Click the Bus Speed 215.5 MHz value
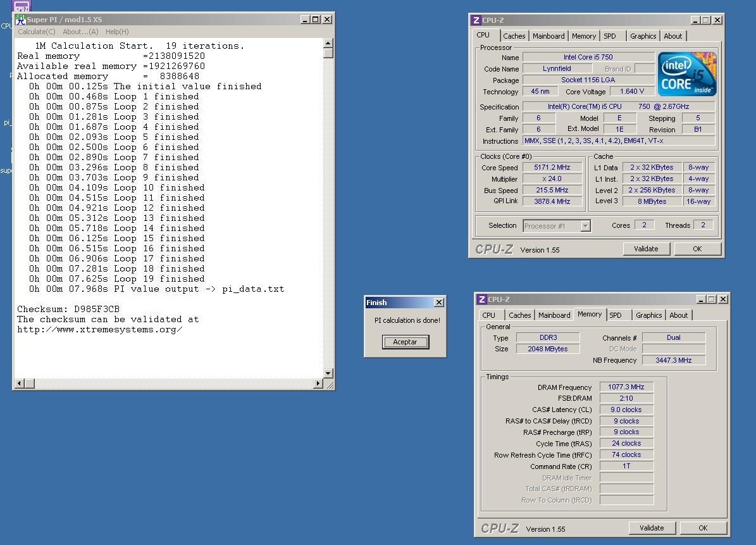Image resolution: width=756 pixels, height=545 pixels. click(552, 190)
